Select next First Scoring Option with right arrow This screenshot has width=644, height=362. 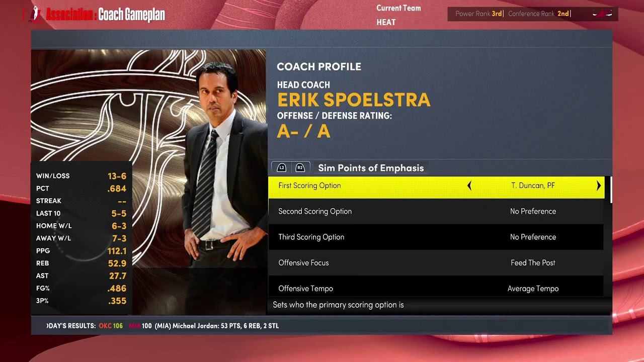click(598, 186)
